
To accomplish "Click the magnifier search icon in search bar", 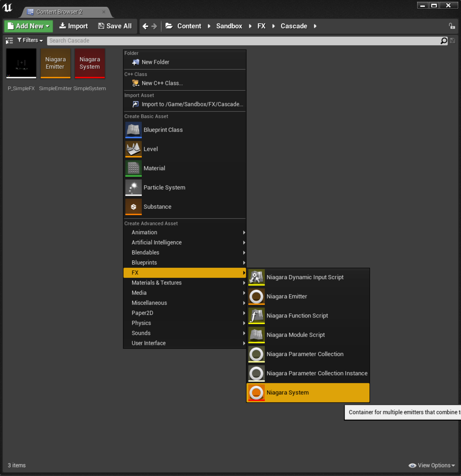I will 444,41.
